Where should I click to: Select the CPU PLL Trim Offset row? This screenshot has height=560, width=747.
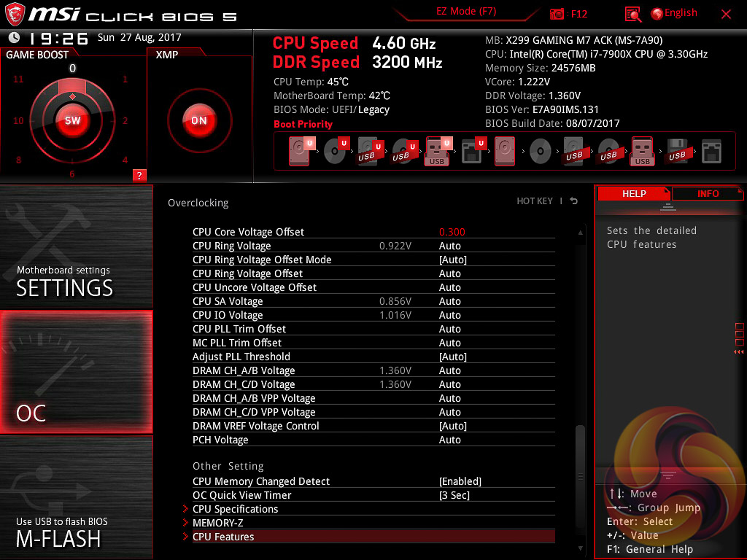373,329
